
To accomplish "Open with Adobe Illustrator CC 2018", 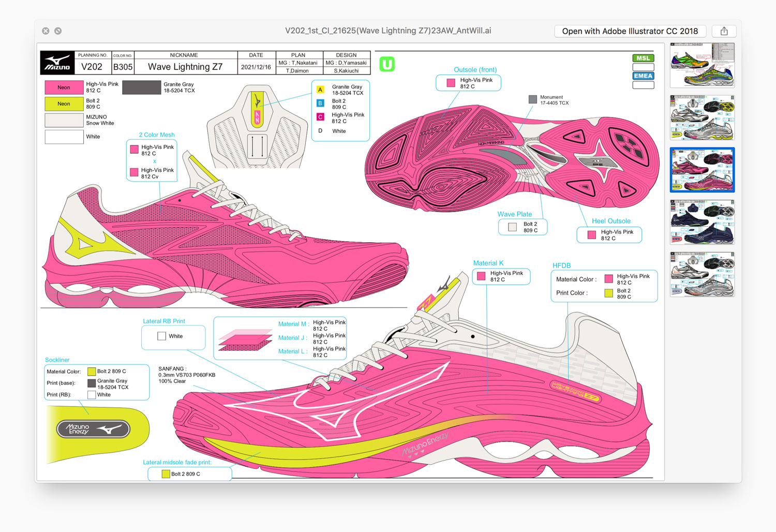I will pos(630,31).
